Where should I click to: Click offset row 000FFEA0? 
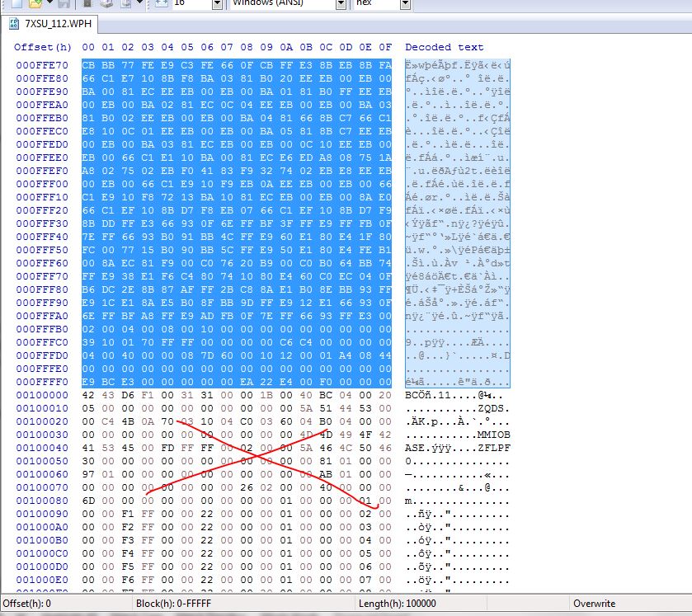(x=42, y=105)
